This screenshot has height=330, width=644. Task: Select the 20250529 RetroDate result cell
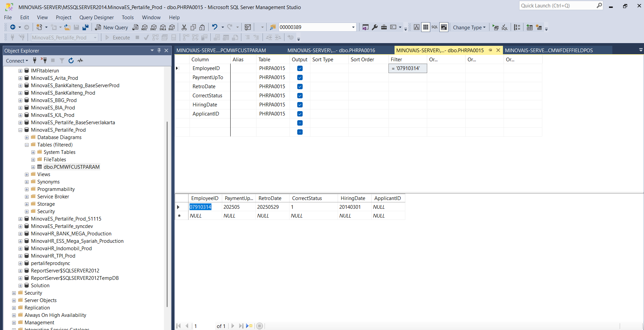click(x=272, y=207)
